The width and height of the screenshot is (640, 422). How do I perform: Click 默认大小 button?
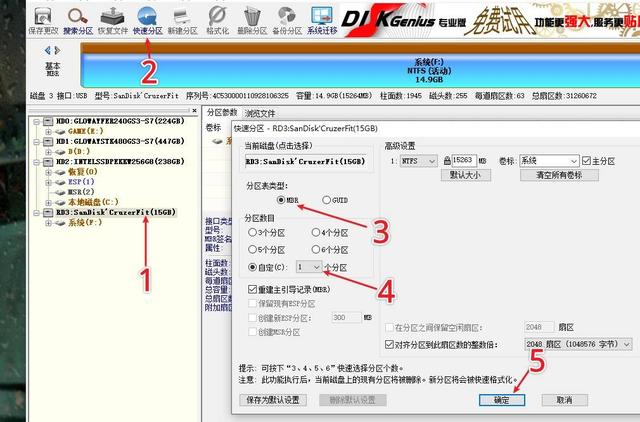coord(466,175)
